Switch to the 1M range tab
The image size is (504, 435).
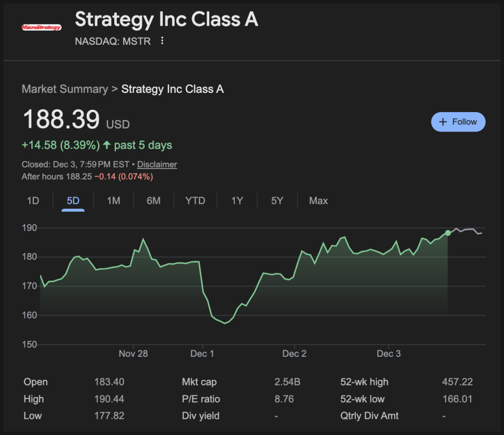[113, 201]
